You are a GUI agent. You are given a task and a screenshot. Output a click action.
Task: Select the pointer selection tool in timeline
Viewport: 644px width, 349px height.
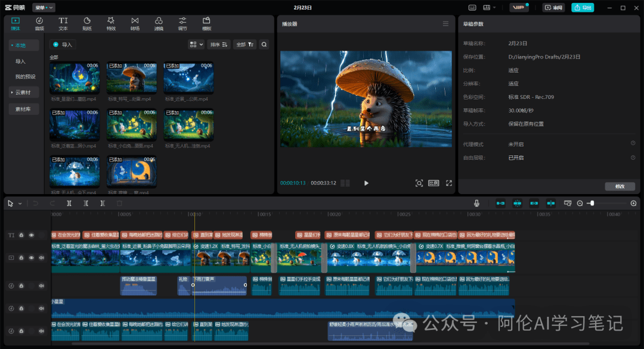pyautogui.click(x=10, y=204)
